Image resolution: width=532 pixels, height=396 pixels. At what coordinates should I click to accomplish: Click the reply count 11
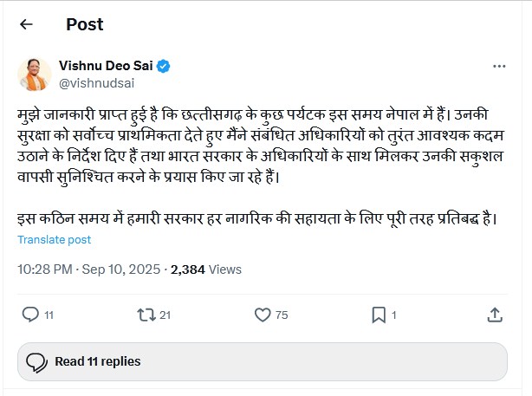(x=49, y=316)
